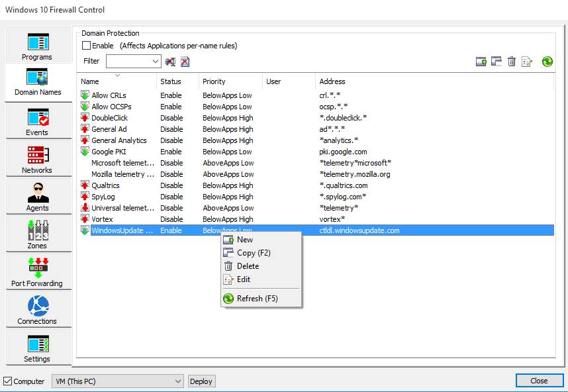Screen dimensions: 568x392
Task: Click address *telemetry.mozilla.org
Action: 355,174
